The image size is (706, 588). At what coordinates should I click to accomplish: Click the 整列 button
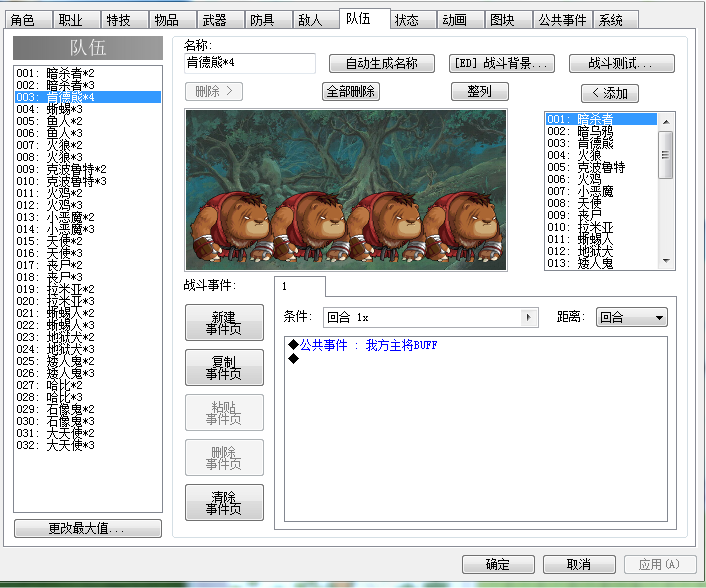point(480,91)
